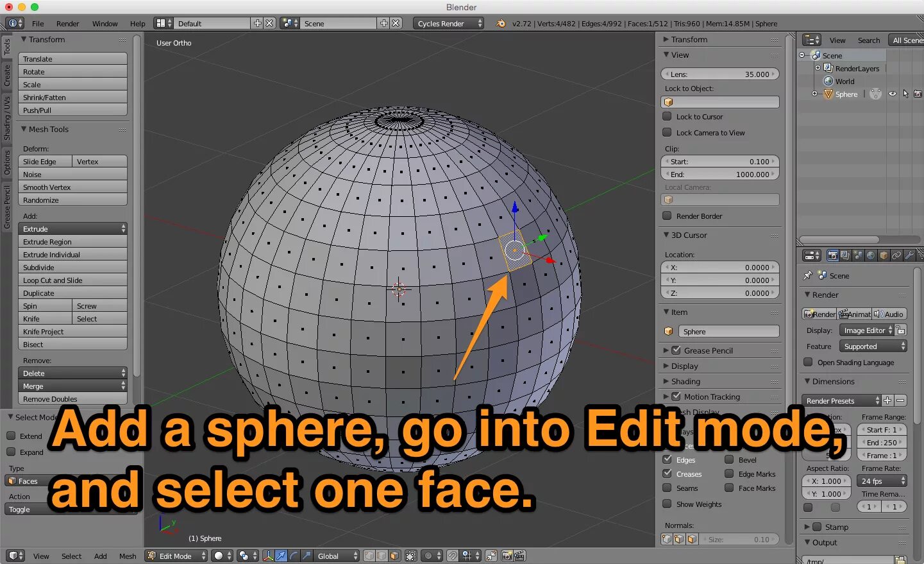The height and width of the screenshot is (564, 924).
Task: Enable Show Weights checkbox
Action: 667,504
